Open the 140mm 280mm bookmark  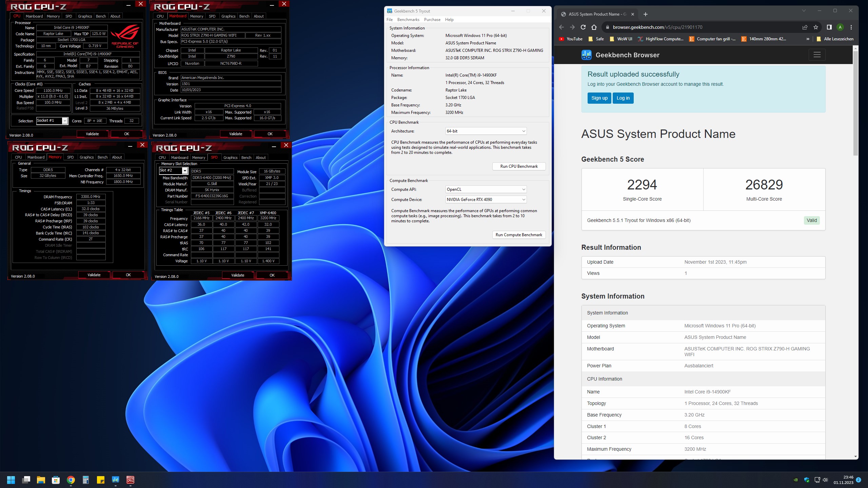764,39
